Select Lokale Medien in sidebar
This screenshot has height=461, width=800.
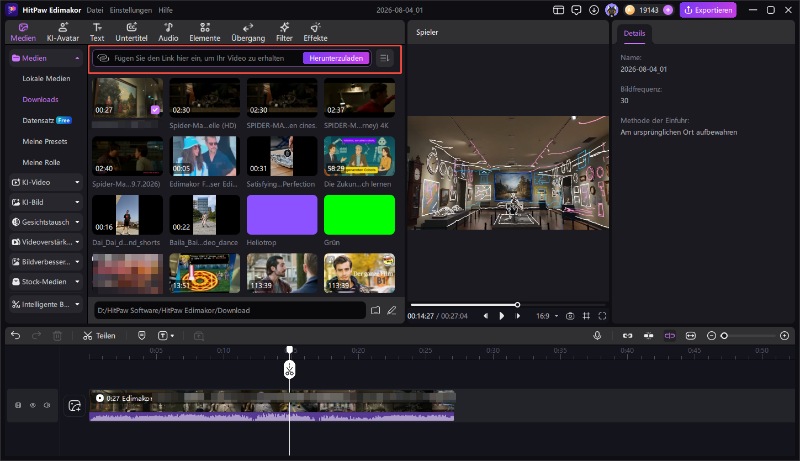tap(46, 79)
